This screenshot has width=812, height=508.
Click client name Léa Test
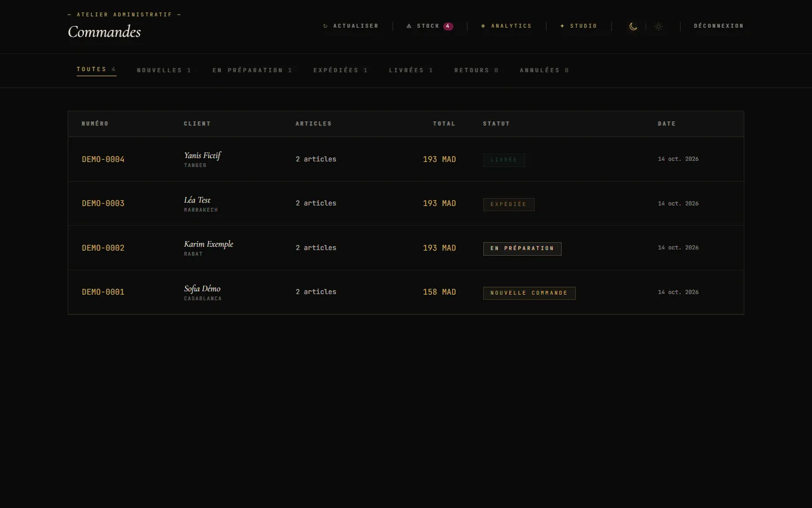[197, 200]
